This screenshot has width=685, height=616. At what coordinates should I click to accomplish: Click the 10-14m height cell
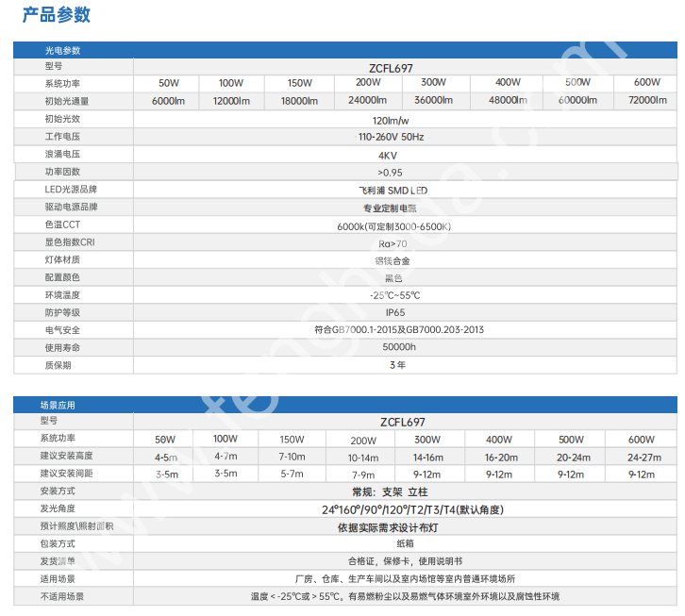(363, 458)
